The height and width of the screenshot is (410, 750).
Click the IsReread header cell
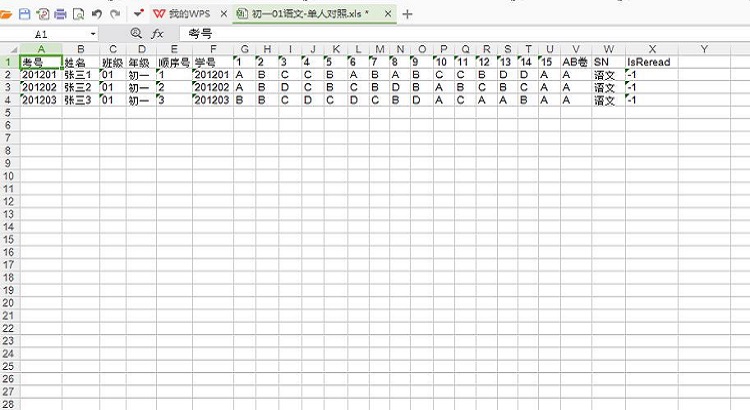pos(652,62)
